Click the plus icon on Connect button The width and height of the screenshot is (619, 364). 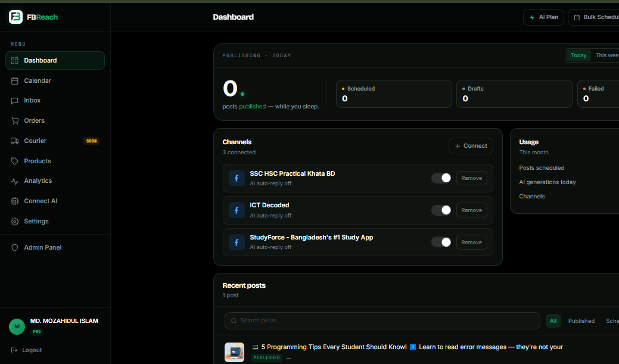[458, 146]
